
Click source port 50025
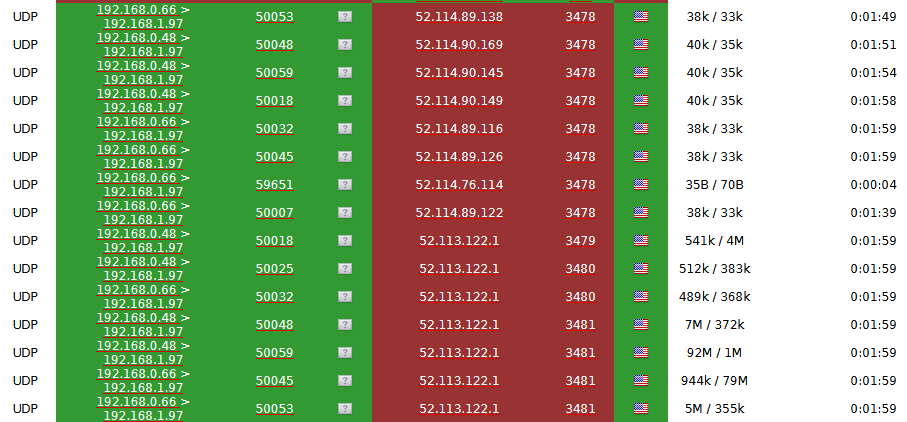coord(275,269)
